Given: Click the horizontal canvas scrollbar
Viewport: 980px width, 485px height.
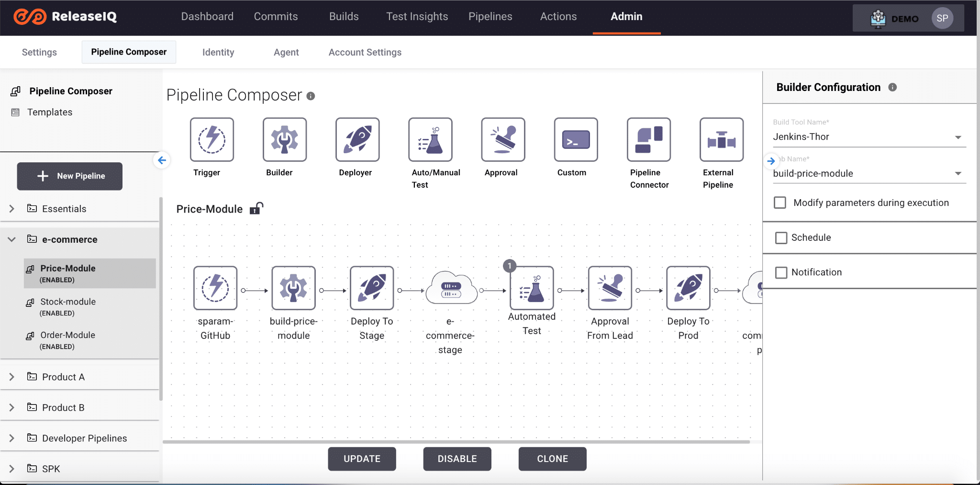Looking at the screenshot, I should (456, 442).
